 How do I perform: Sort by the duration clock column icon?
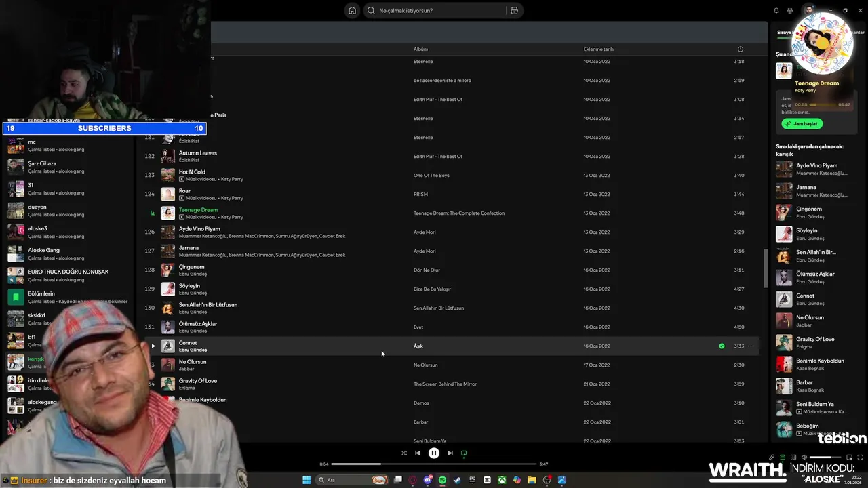pos(740,49)
